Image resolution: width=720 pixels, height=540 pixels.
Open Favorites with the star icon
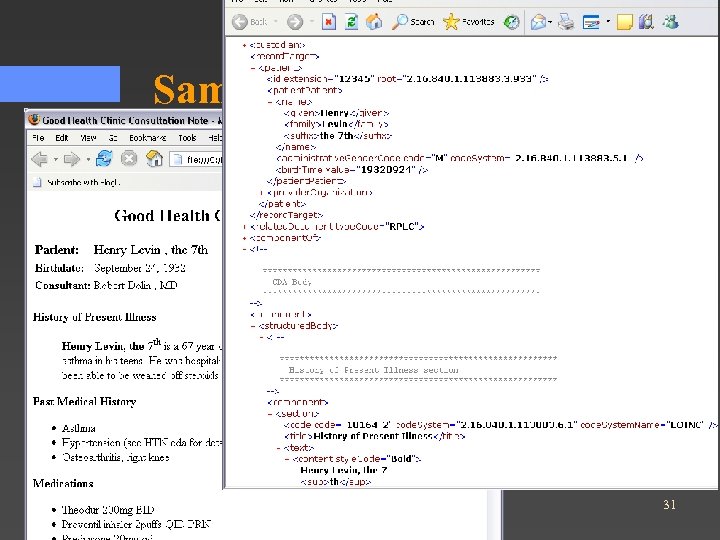[469, 22]
